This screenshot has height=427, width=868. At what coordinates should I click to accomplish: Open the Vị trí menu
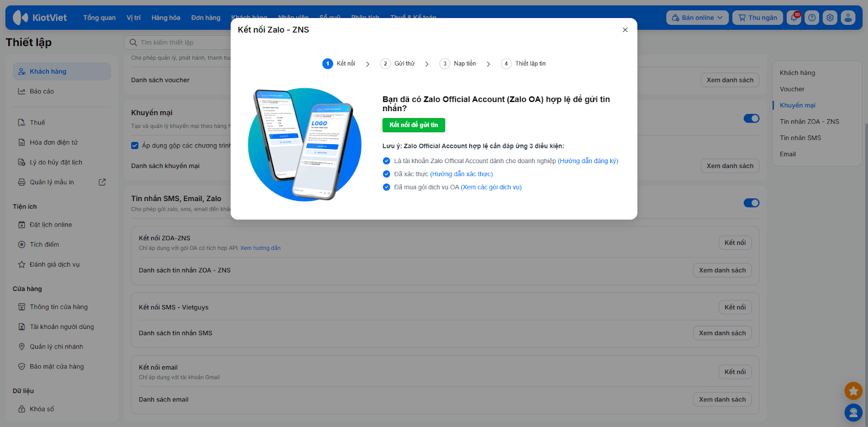coord(133,18)
